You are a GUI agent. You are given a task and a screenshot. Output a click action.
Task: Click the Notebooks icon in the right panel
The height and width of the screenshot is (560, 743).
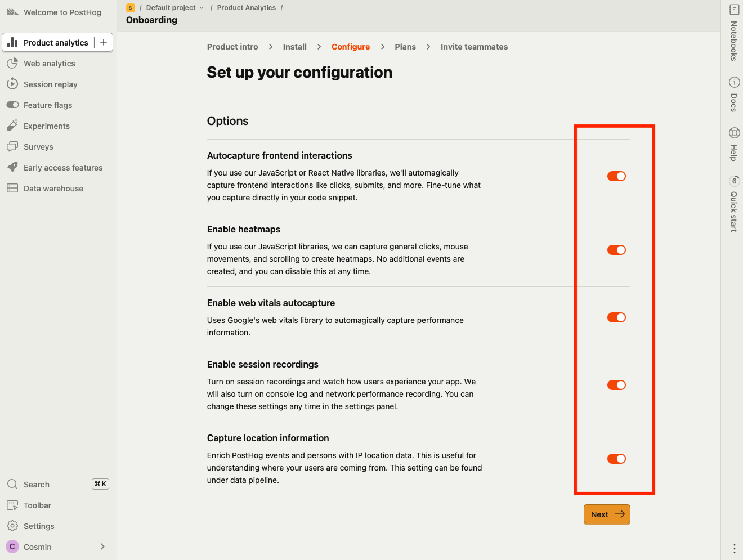pyautogui.click(x=734, y=10)
